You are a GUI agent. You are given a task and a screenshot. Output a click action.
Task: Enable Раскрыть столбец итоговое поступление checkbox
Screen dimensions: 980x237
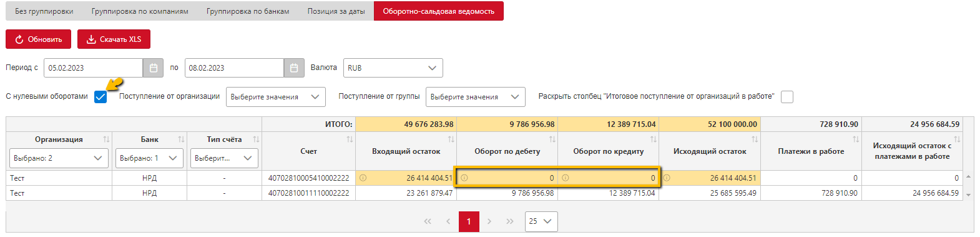[787, 97]
